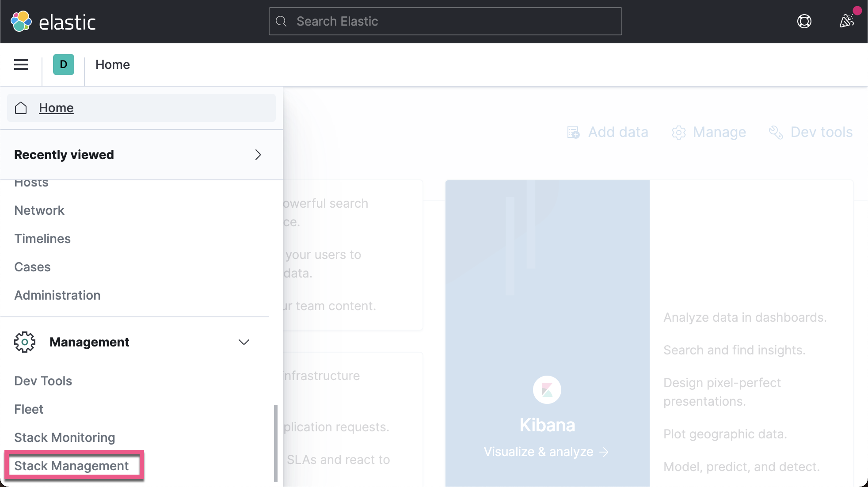
Task: Select Fleet in the sidebar
Action: pos(29,409)
